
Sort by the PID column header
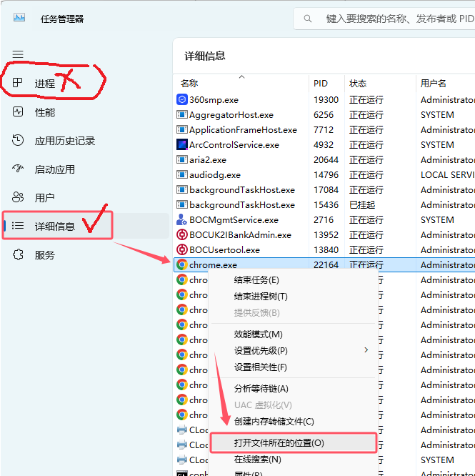321,84
